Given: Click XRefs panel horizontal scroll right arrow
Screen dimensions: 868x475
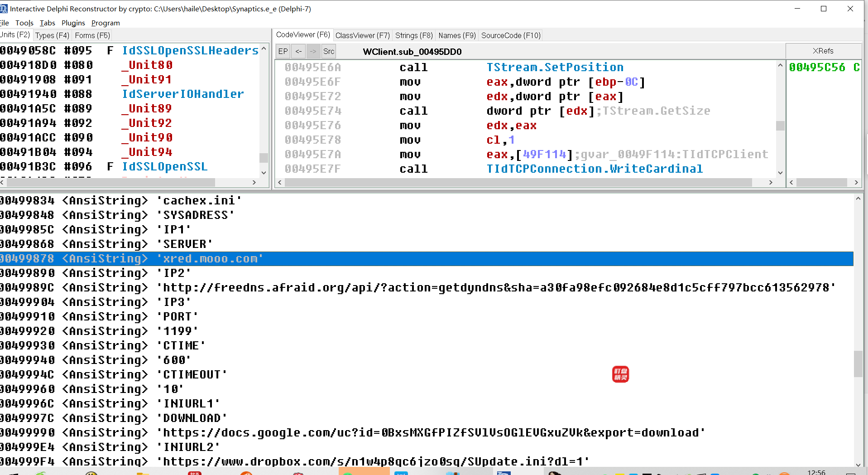Looking at the screenshot, I should 856,182.
